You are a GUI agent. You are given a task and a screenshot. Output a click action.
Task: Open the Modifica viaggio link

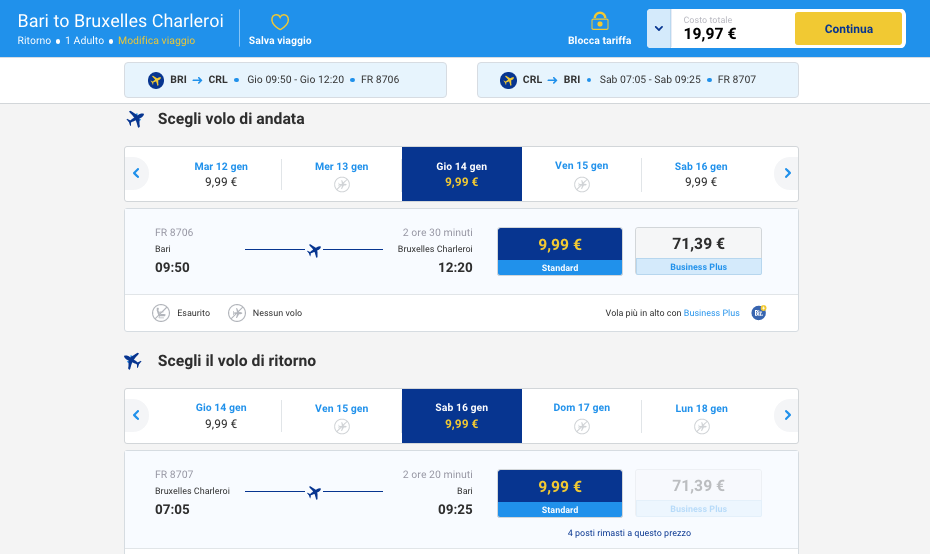click(x=157, y=40)
